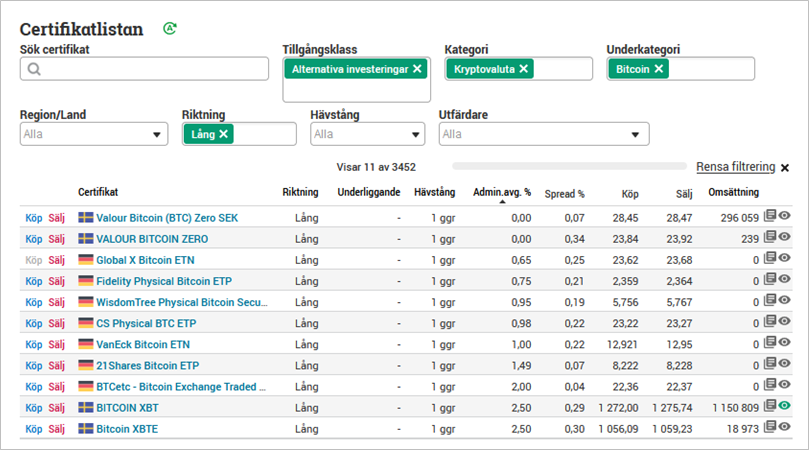This screenshot has height=450, width=809.
Task: Toggle watch eye for Valour Bitcoin (BTC) Zero SEK
Action: (784, 215)
